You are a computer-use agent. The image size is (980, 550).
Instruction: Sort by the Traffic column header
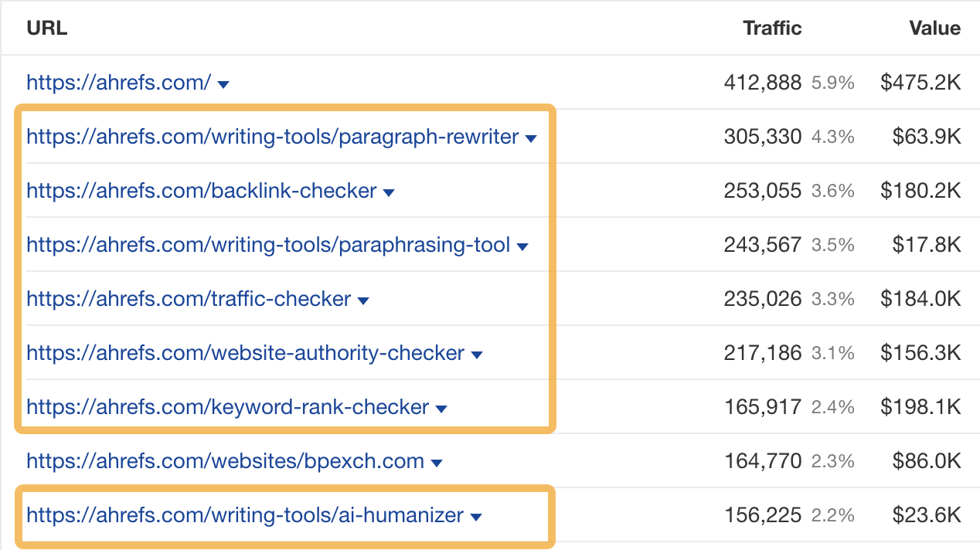[772, 28]
